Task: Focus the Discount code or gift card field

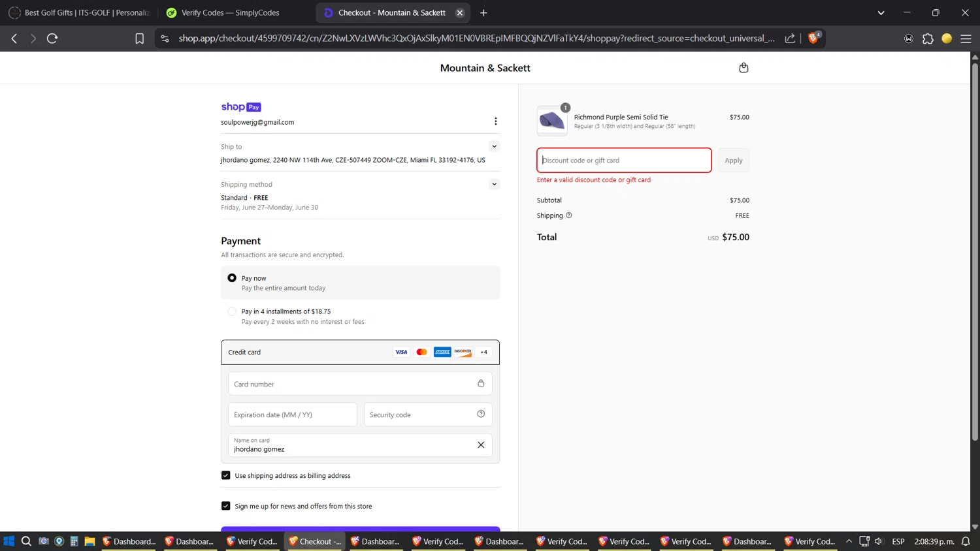Action: pyautogui.click(x=624, y=161)
